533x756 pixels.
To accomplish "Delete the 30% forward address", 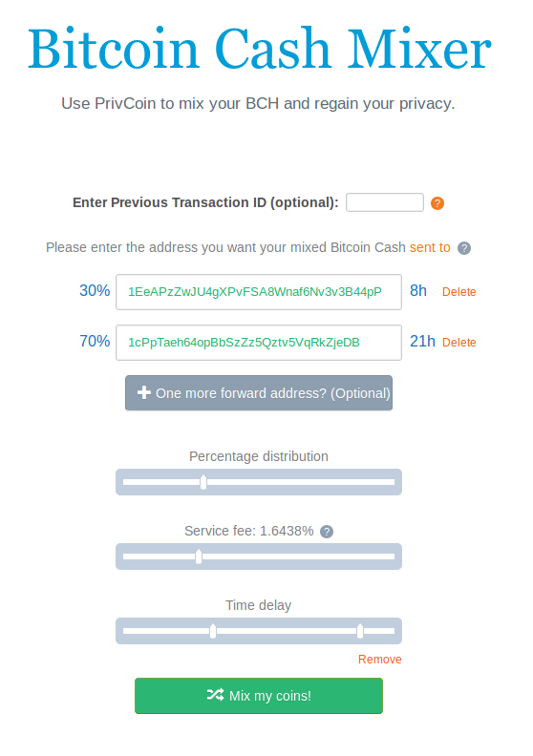I will (458, 292).
